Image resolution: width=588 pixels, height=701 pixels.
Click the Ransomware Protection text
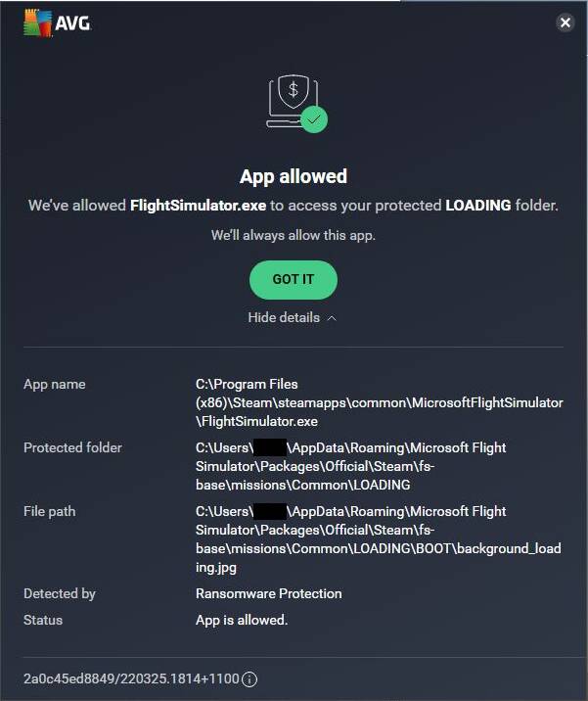click(x=268, y=593)
